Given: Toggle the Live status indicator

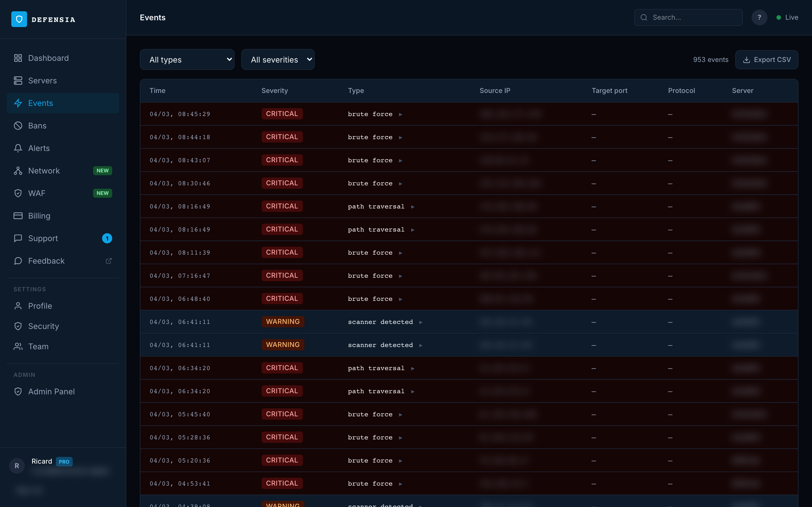Looking at the screenshot, I should point(787,17).
